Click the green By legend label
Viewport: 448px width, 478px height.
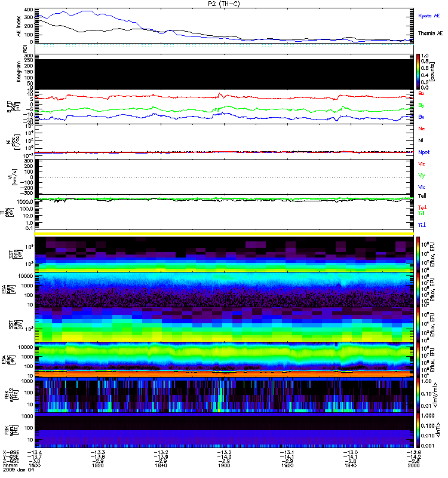point(421,106)
